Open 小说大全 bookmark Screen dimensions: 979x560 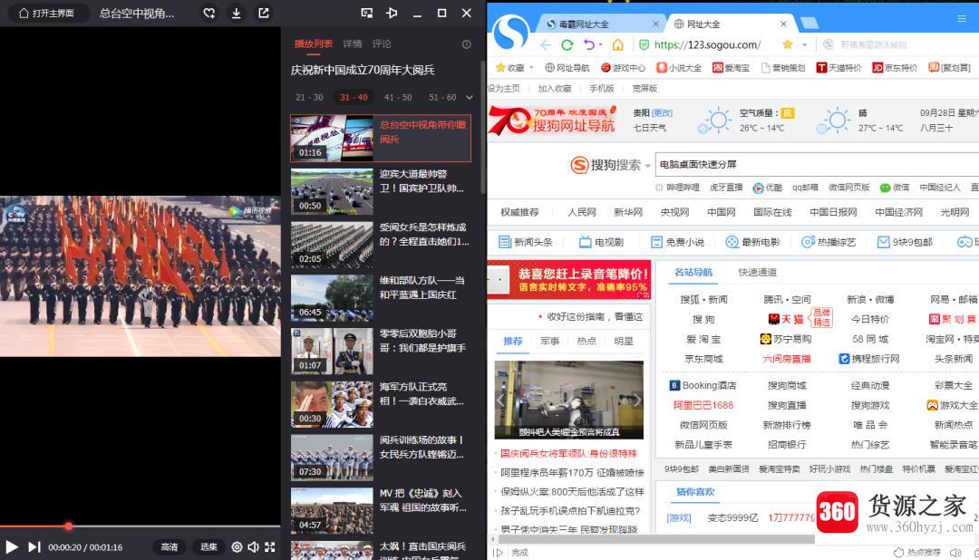point(679,67)
